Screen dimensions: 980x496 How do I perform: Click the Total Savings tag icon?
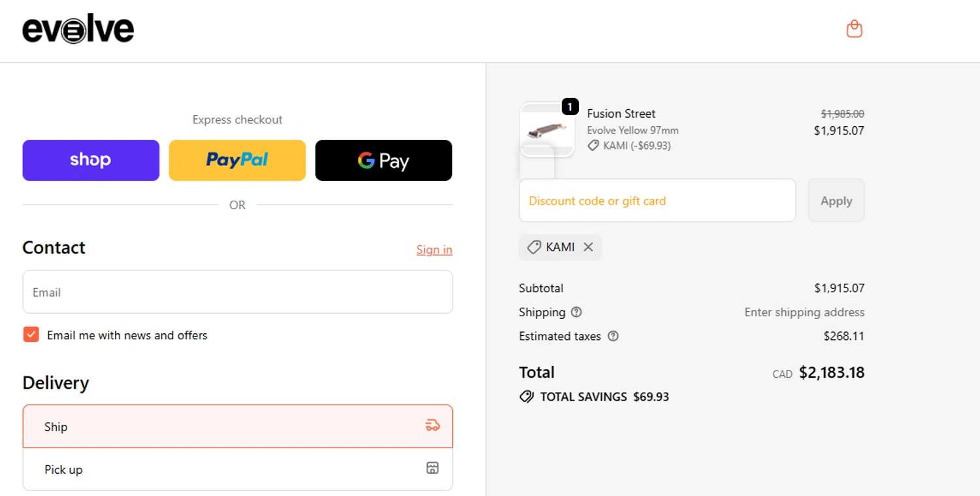[526, 397]
